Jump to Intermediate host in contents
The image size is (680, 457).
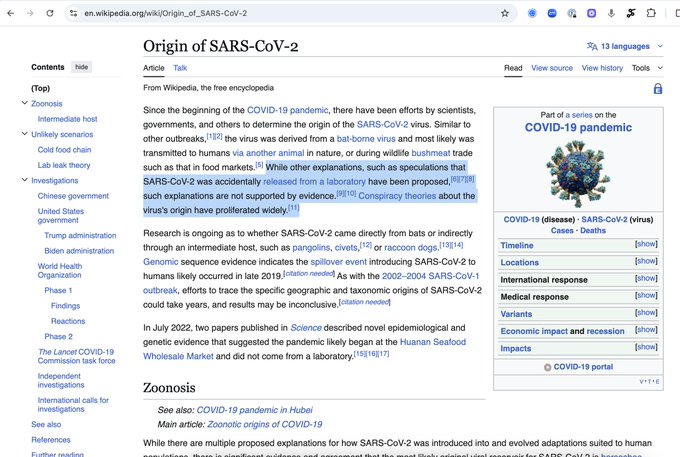pos(67,119)
